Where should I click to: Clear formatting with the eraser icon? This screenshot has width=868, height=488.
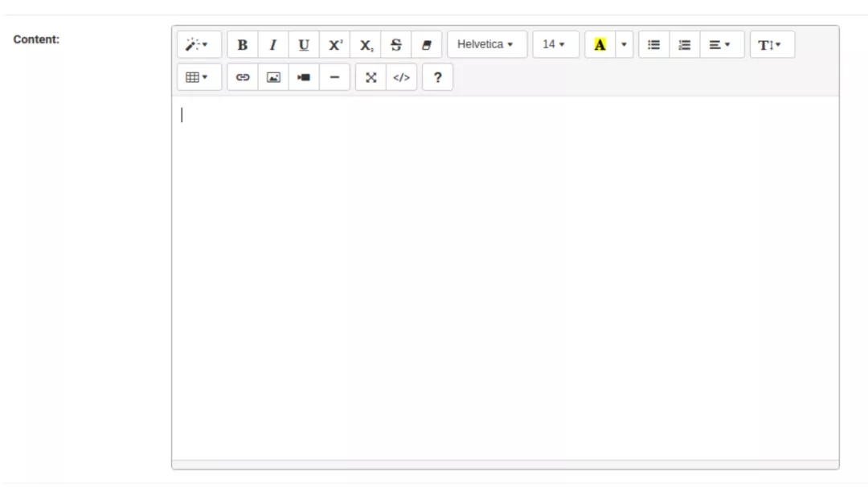coord(427,45)
